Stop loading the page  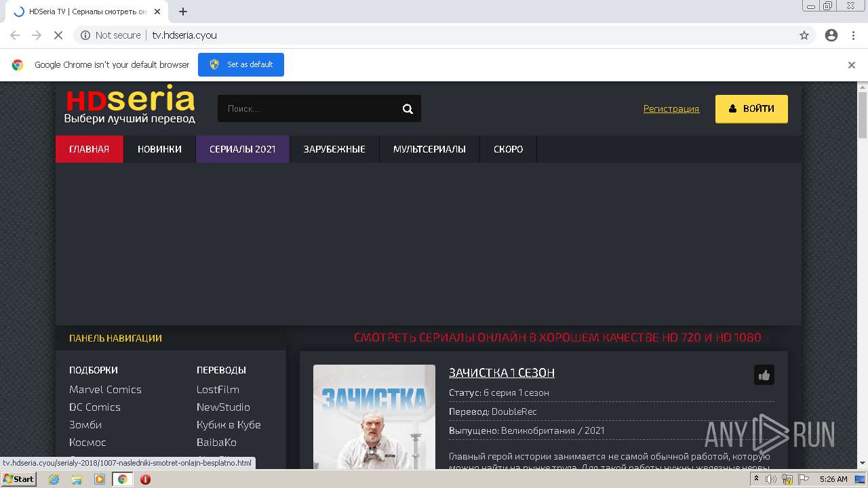pos(58,35)
